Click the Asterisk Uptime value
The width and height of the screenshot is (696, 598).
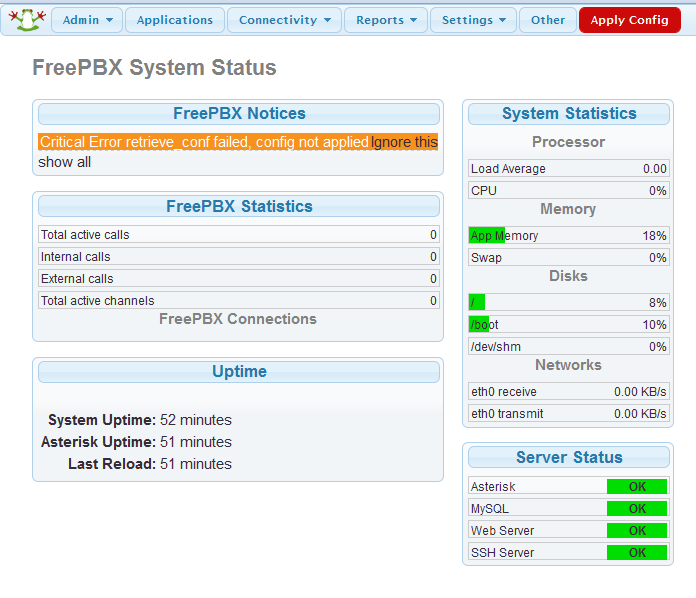pos(196,442)
